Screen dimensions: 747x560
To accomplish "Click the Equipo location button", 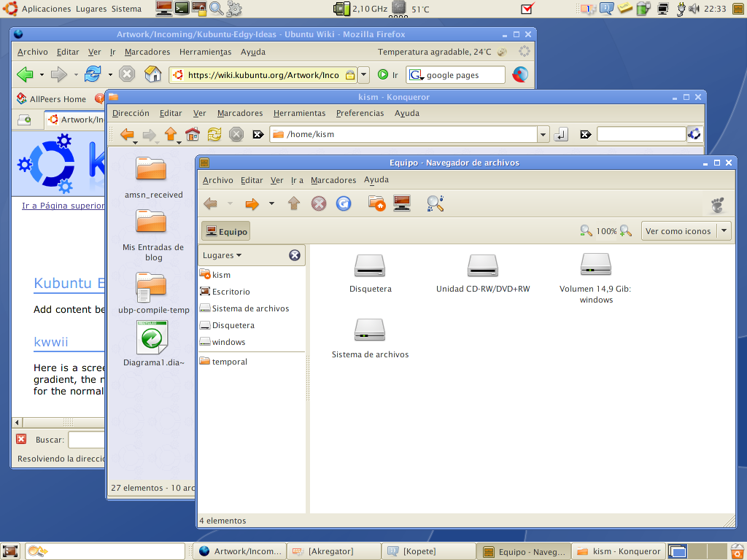I will click(226, 231).
